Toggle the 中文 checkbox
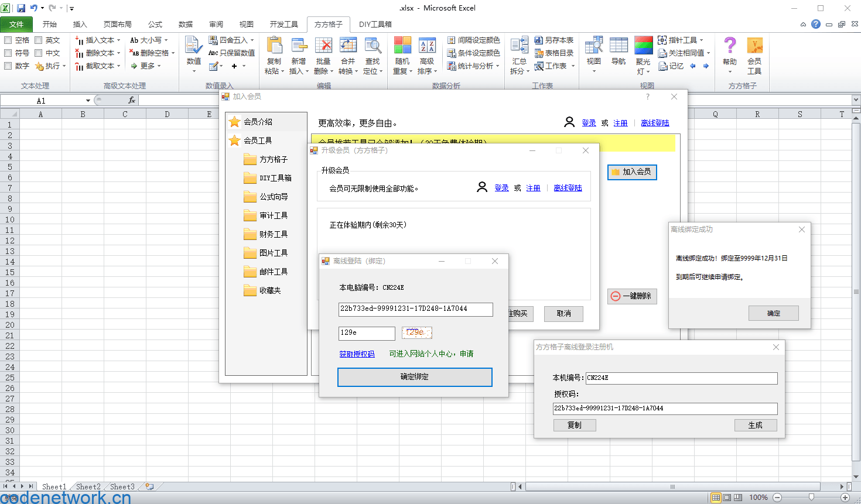Image resolution: width=861 pixels, height=504 pixels. tap(39, 53)
